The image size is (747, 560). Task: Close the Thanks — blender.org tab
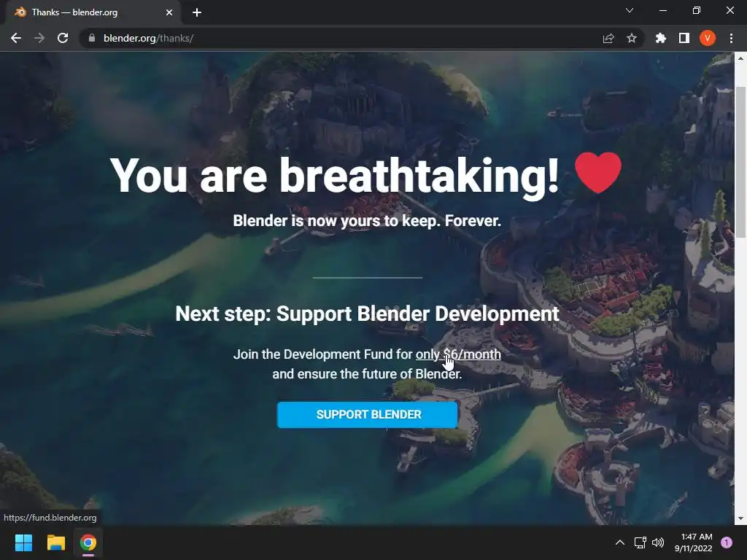click(x=169, y=12)
